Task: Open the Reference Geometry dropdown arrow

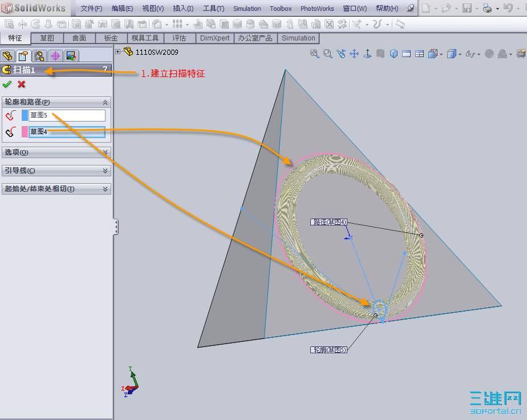Action: (367, 25)
